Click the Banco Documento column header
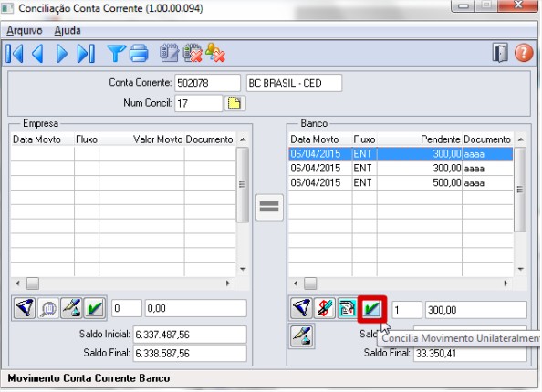This screenshot has width=542, height=392. 487,139
